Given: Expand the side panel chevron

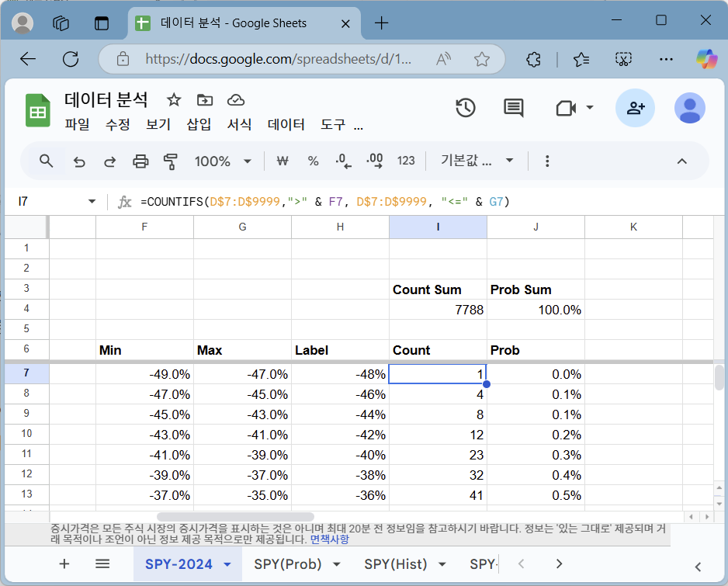Looking at the screenshot, I should pos(698,567).
